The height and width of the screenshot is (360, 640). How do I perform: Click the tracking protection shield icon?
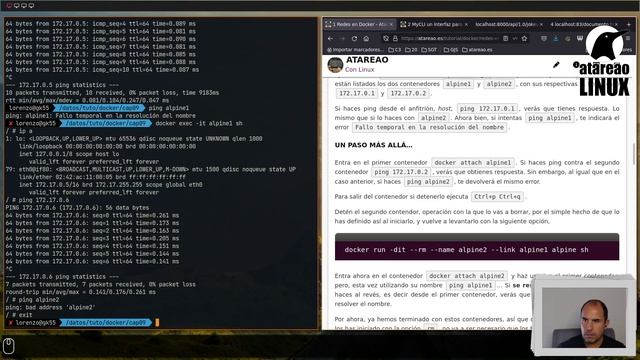386,38
